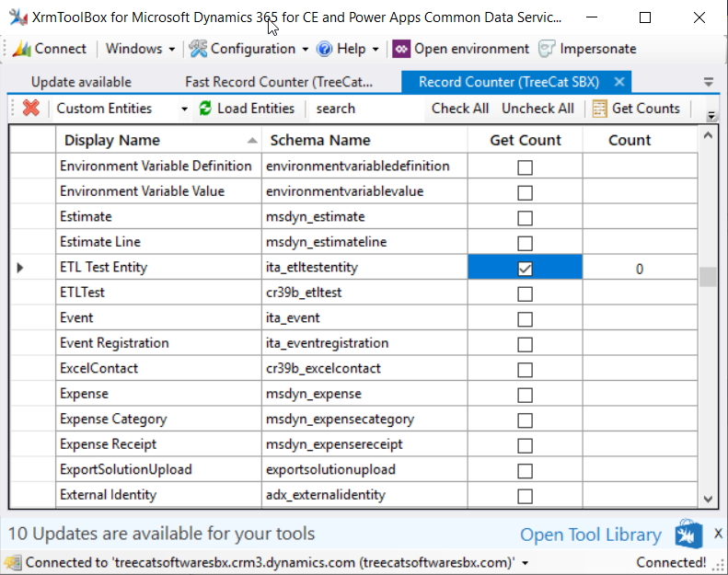
Task: Check Get Count for Estimate
Action: (x=525, y=218)
